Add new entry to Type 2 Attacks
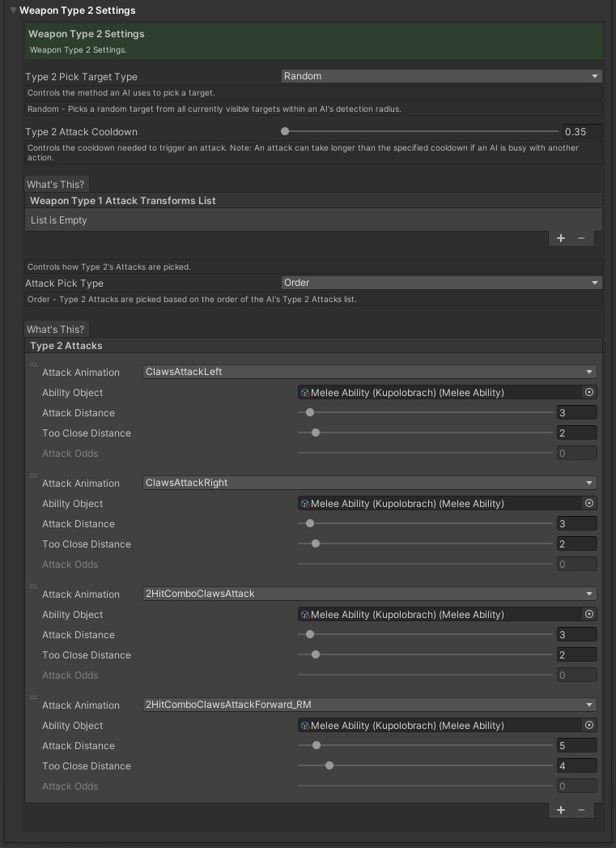616x848 pixels. point(561,810)
